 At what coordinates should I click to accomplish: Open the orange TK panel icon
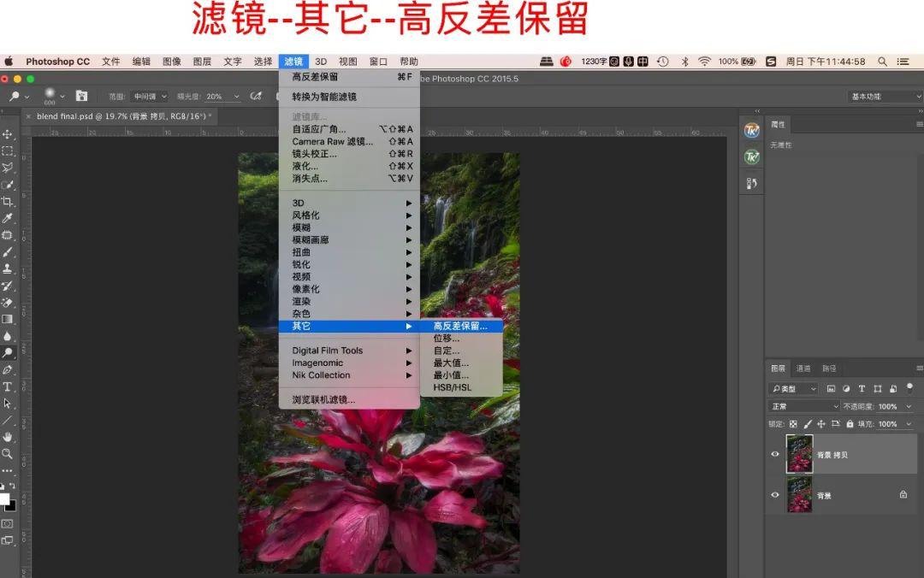click(x=751, y=130)
